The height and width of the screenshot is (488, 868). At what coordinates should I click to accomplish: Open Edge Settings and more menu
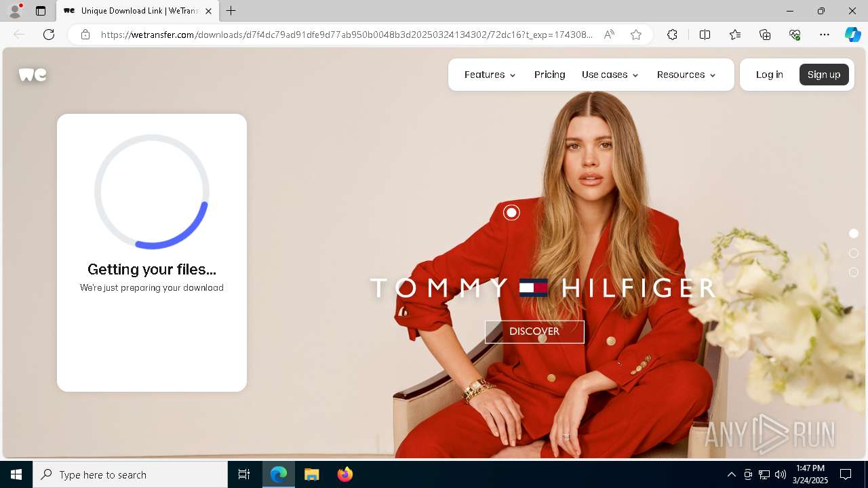[x=825, y=35]
